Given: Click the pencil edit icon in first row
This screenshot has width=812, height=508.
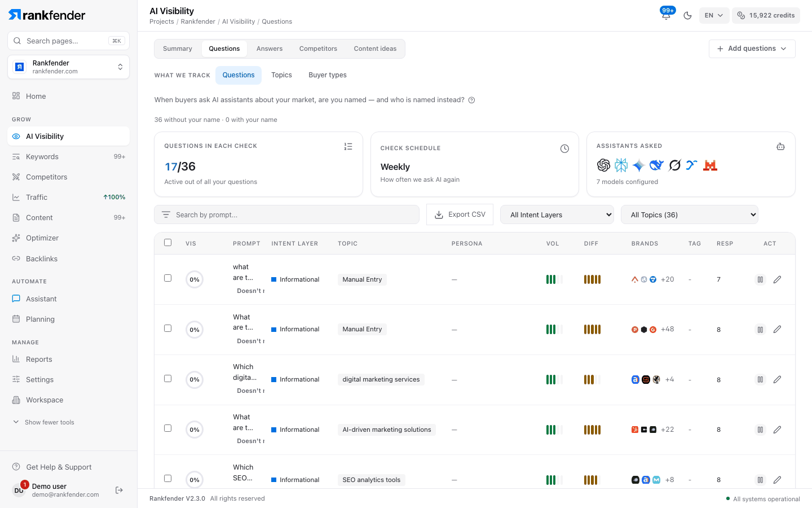Looking at the screenshot, I should [777, 279].
